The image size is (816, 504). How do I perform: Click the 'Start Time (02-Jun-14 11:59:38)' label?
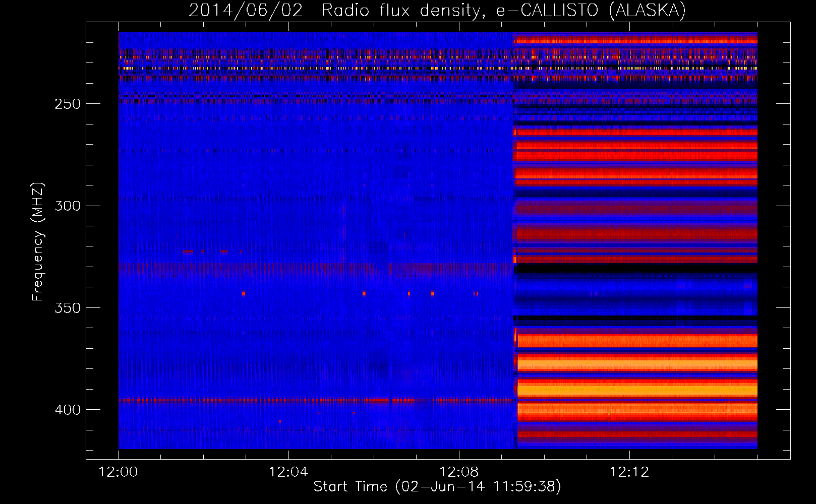[x=437, y=487]
